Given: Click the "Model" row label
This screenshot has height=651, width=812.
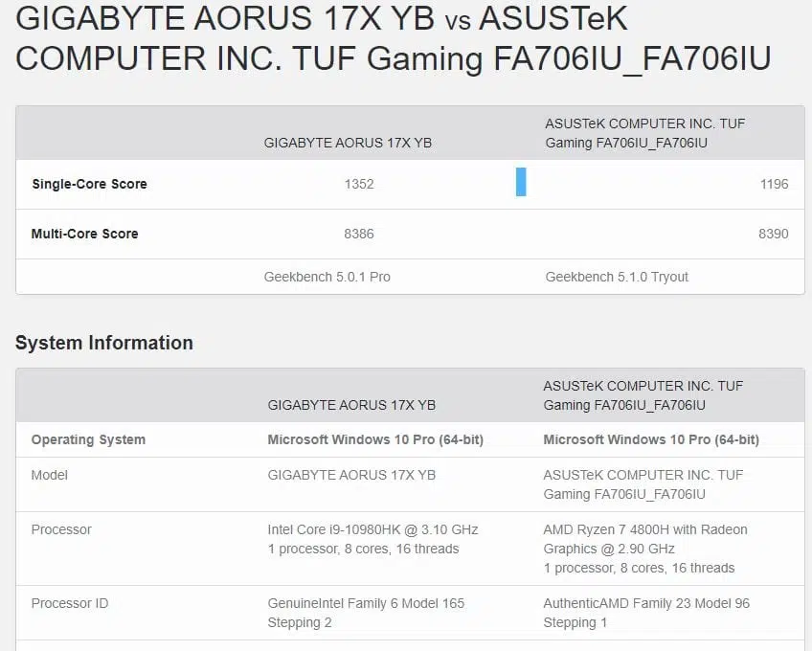Looking at the screenshot, I should [x=49, y=475].
